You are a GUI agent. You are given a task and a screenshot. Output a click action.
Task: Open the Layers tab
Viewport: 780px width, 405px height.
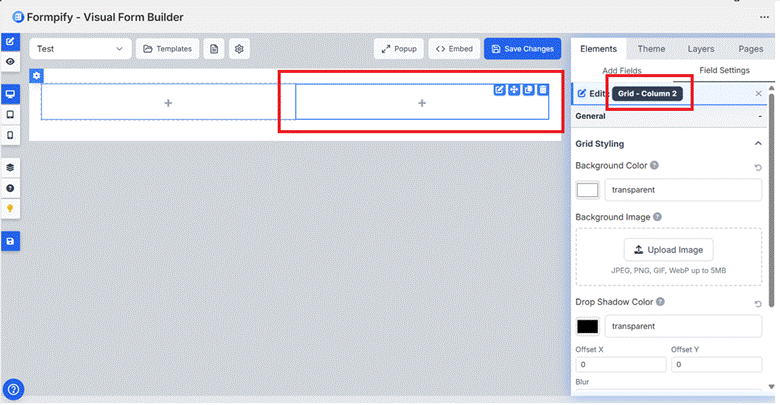pyautogui.click(x=701, y=48)
